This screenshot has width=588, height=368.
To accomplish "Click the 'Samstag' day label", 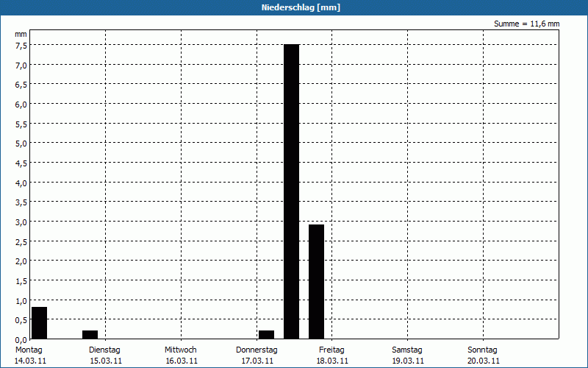I will tap(407, 350).
